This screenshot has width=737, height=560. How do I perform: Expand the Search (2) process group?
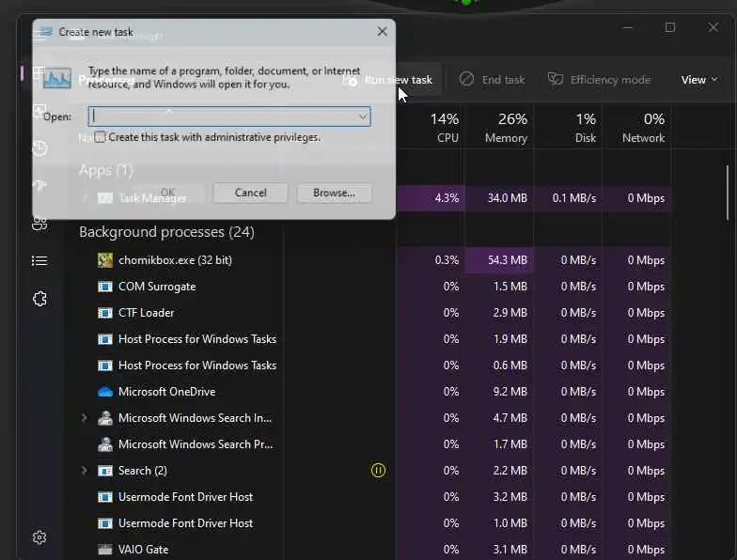85,470
